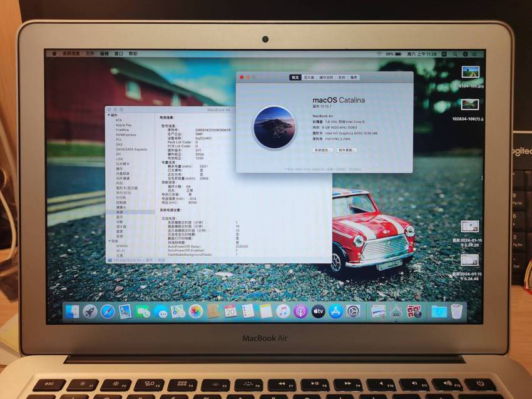Select PCI in the sidebar
The width and height of the screenshot is (532, 399).
pyautogui.click(x=118, y=139)
